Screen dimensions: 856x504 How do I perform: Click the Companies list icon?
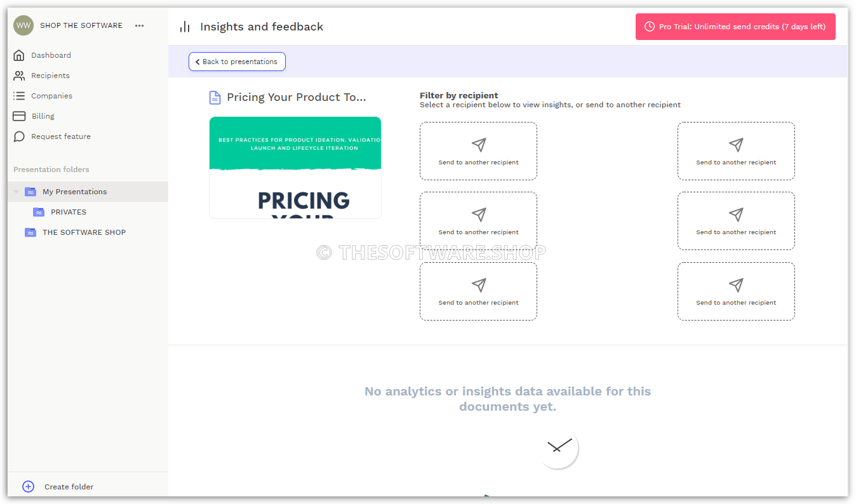point(18,96)
